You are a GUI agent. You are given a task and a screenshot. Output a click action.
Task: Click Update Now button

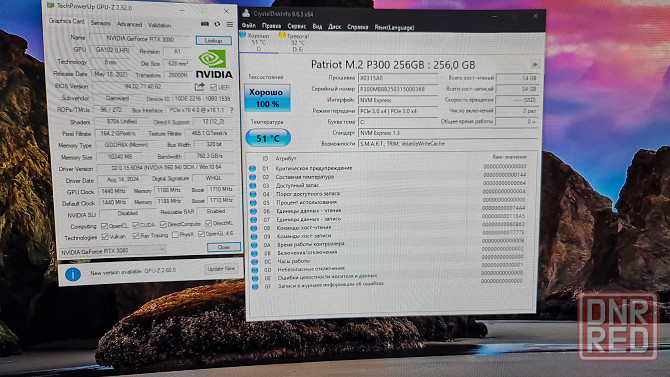tap(221, 269)
